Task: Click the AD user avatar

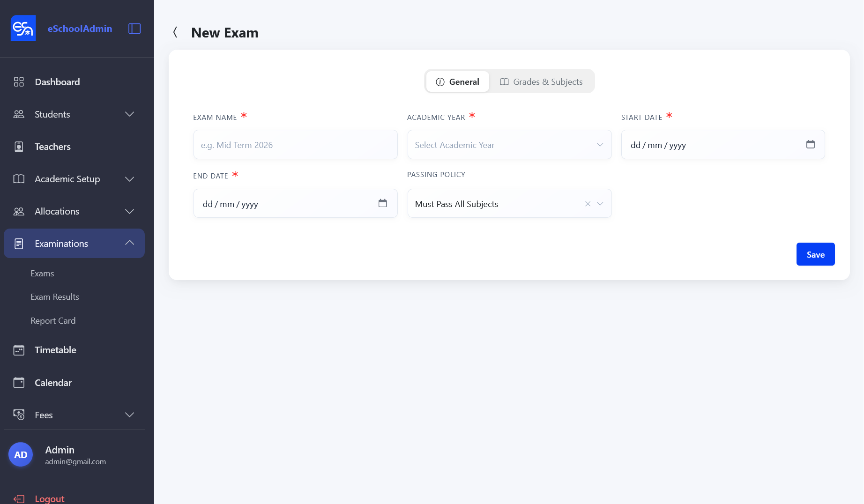Action: click(21, 454)
